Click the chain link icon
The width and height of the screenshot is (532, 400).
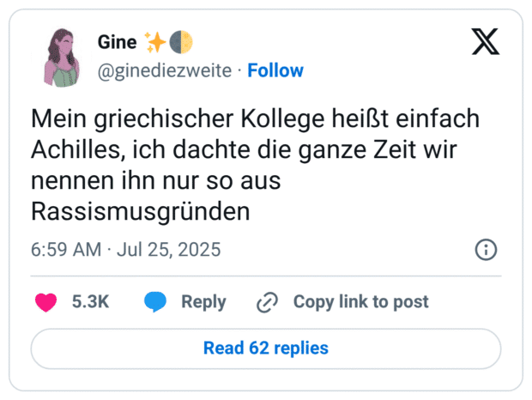(x=268, y=302)
